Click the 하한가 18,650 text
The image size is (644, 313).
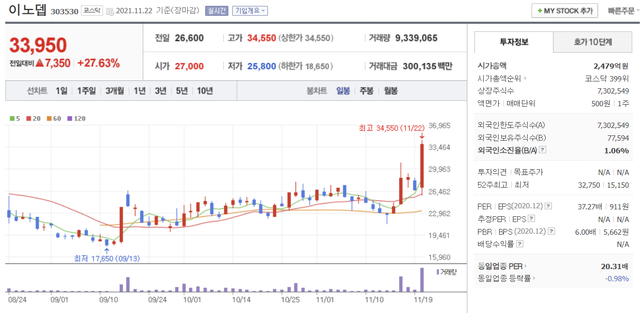[x=306, y=67]
